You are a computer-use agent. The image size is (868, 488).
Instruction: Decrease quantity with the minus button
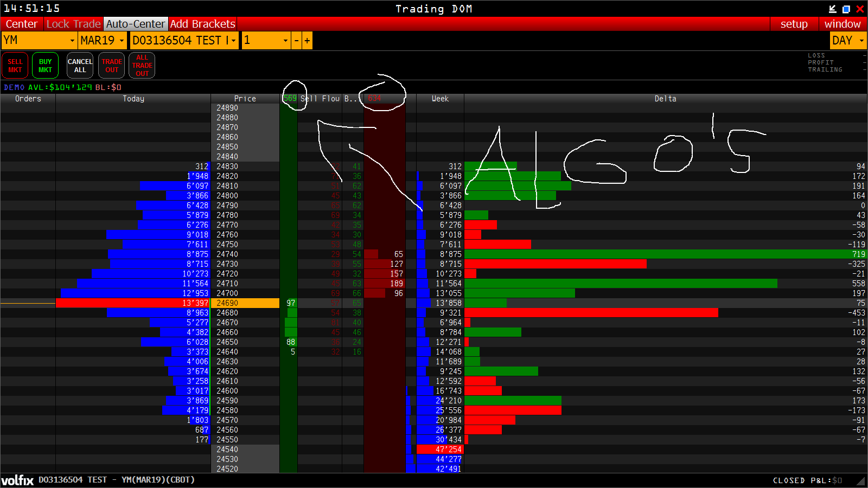[296, 41]
